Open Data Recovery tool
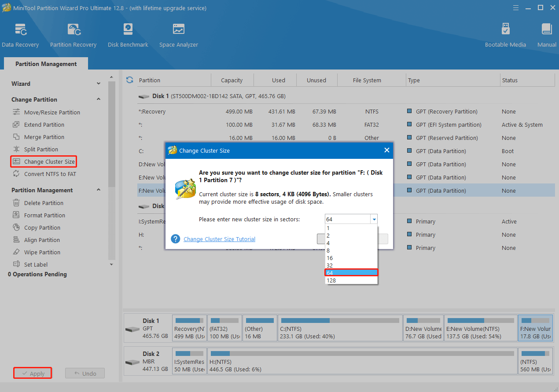Image resolution: width=559 pixels, height=392 pixels. [20, 35]
